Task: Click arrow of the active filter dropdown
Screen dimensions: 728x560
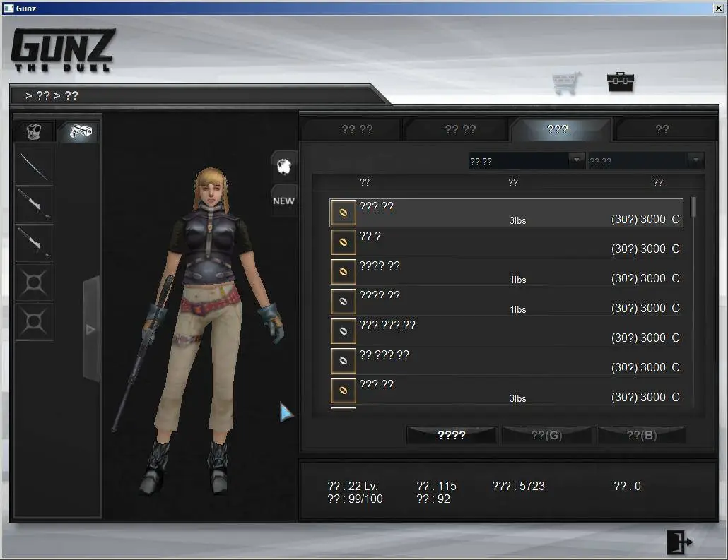Action: coord(576,160)
